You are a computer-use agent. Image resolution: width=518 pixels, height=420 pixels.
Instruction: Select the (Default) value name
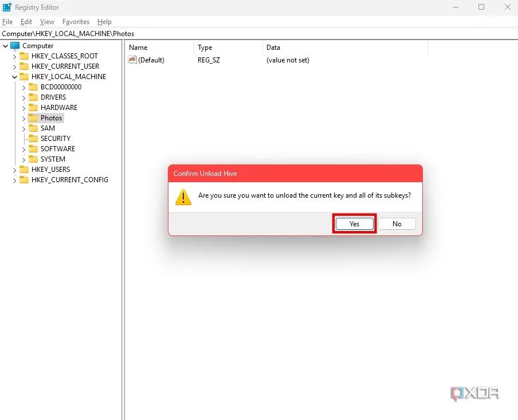pos(151,60)
